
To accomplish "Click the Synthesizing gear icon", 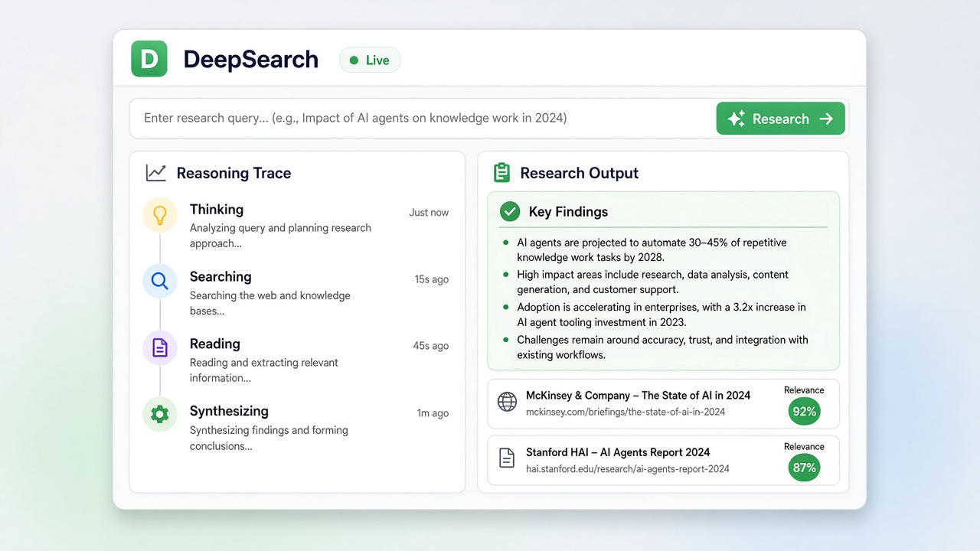I will tap(160, 415).
